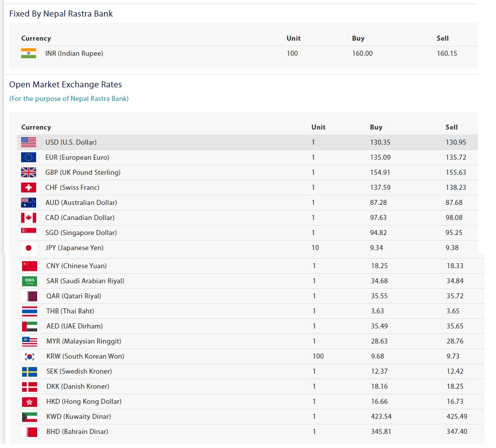This screenshot has width=496, height=448.
Task: Click the SEK sell rate 12.42
Action: click(x=455, y=372)
